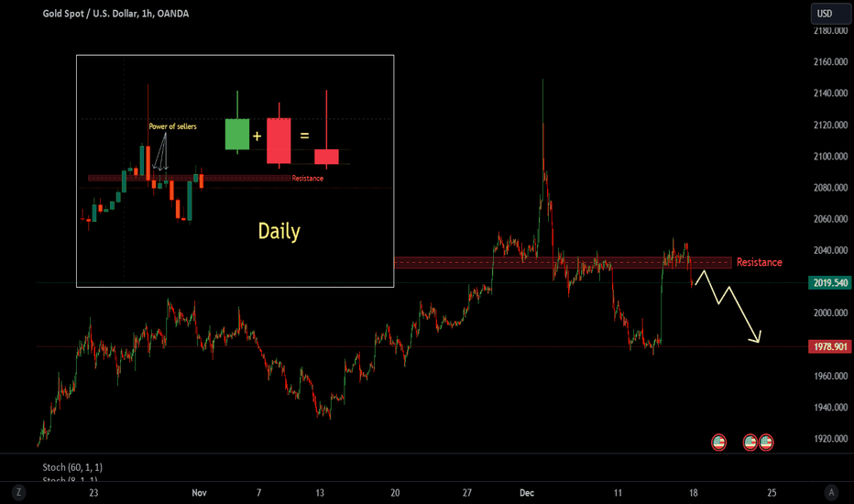Toggle the A auto-scale icon
This screenshot has width=854, height=504.
point(831,493)
